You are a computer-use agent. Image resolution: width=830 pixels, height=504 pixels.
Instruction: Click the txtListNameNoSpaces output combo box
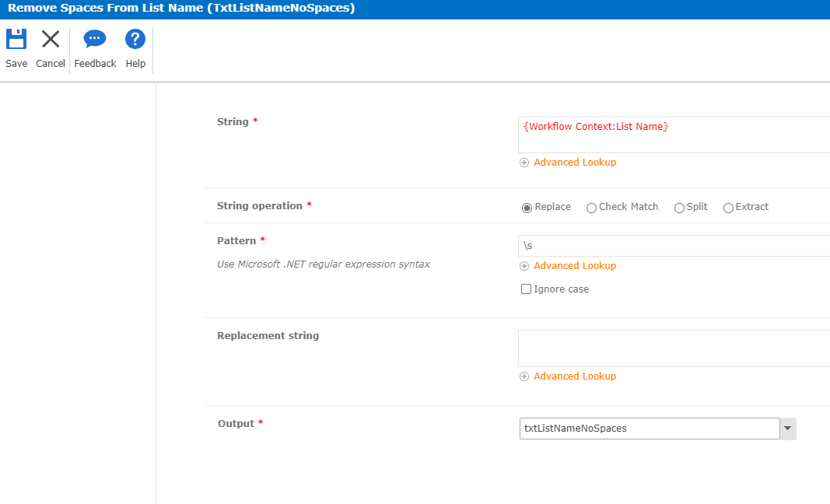click(649, 429)
